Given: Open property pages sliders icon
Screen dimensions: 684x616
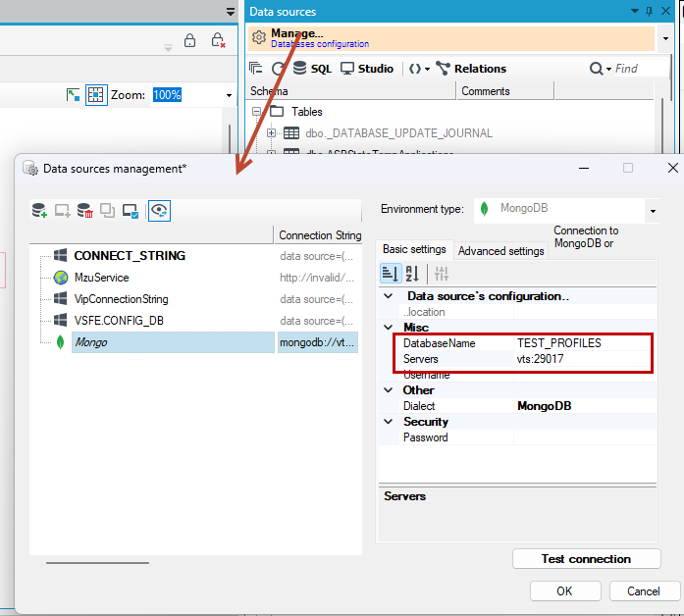Looking at the screenshot, I should (x=441, y=274).
